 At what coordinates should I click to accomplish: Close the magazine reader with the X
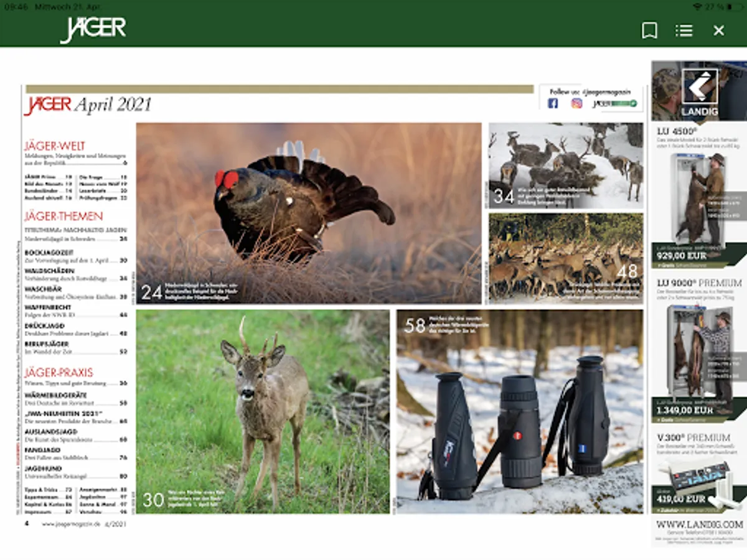click(x=718, y=30)
